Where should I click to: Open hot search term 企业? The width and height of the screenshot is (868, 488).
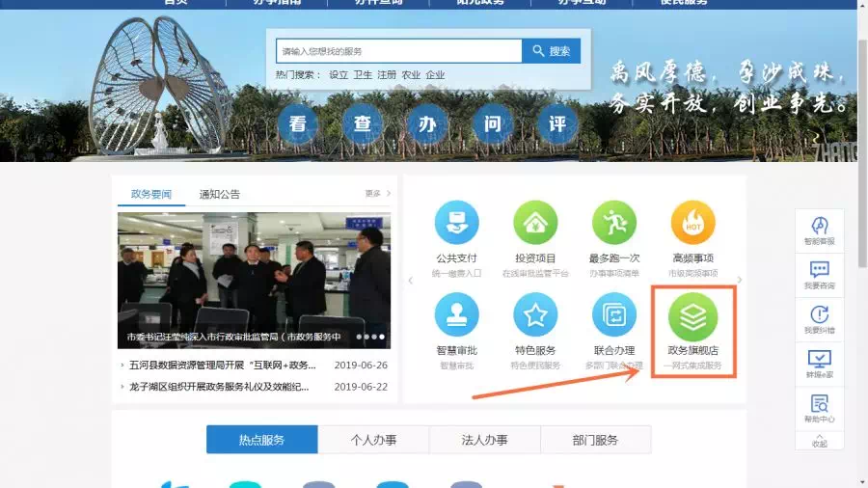(435, 74)
